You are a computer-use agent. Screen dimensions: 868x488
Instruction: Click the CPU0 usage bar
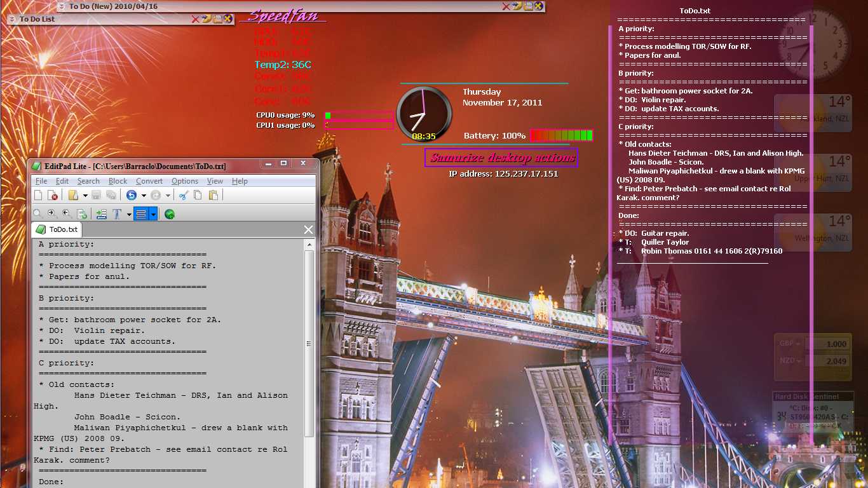(x=359, y=116)
